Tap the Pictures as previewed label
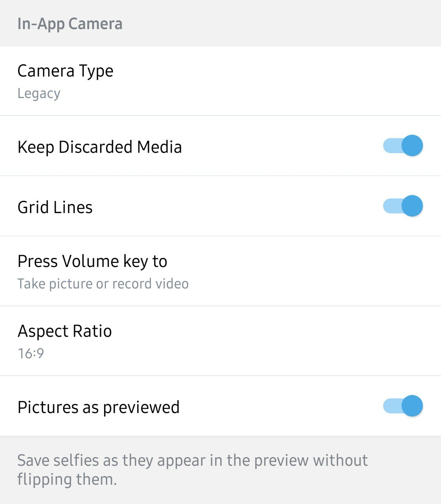Image resolution: width=441 pixels, height=504 pixels. [99, 408]
